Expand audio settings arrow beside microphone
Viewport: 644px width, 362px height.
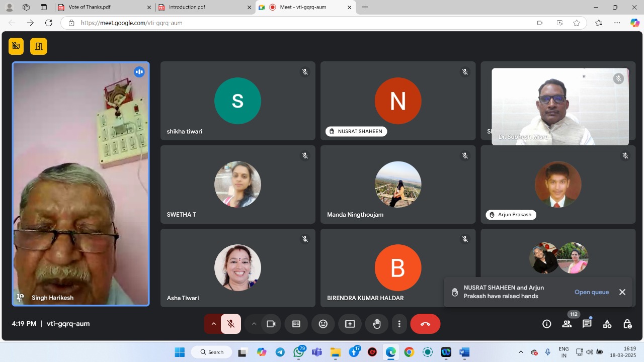pos(213,324)
